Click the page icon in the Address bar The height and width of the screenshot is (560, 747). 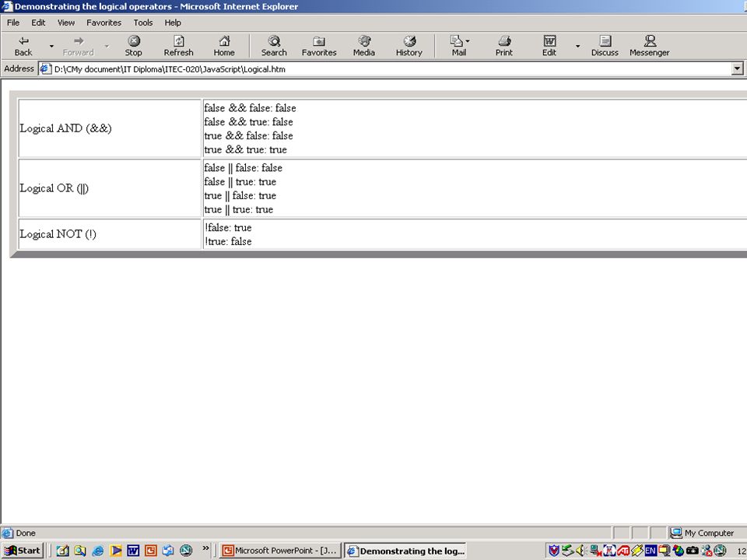coord(45,69)
